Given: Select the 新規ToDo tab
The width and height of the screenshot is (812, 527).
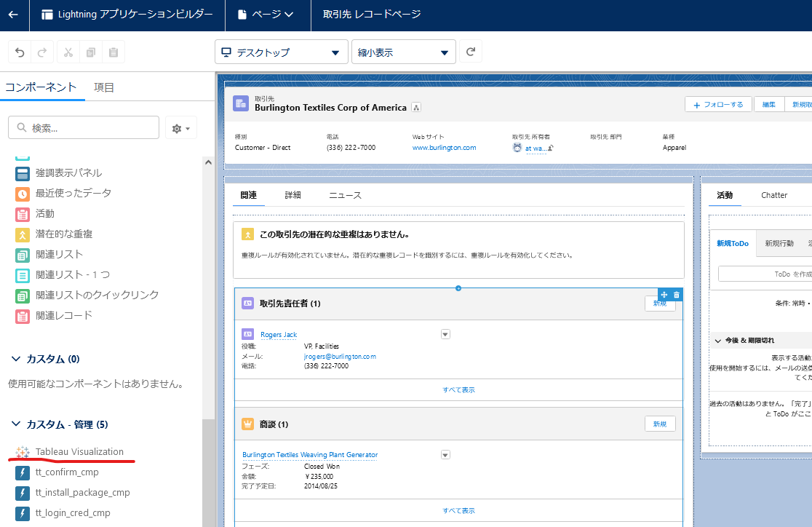Looking at the screenshot, I should 732,243.
